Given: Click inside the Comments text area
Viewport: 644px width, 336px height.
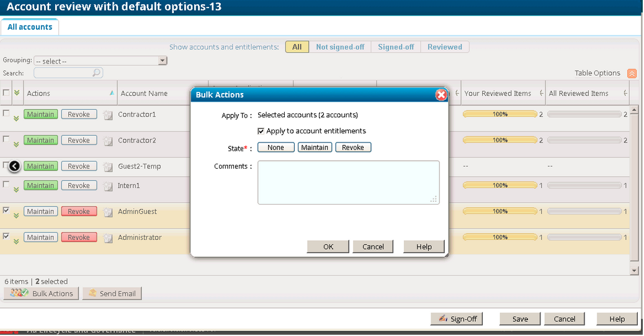Looking at the screenshot, I should 348,182.
